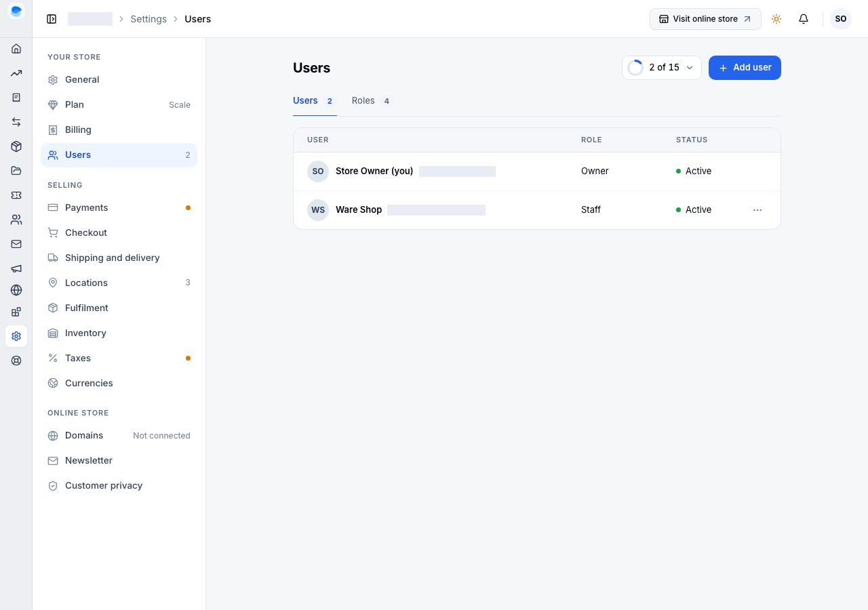Viewport: 868px width, 610px height.
Task: Click Owner role cell
Action: pos(595,171)
